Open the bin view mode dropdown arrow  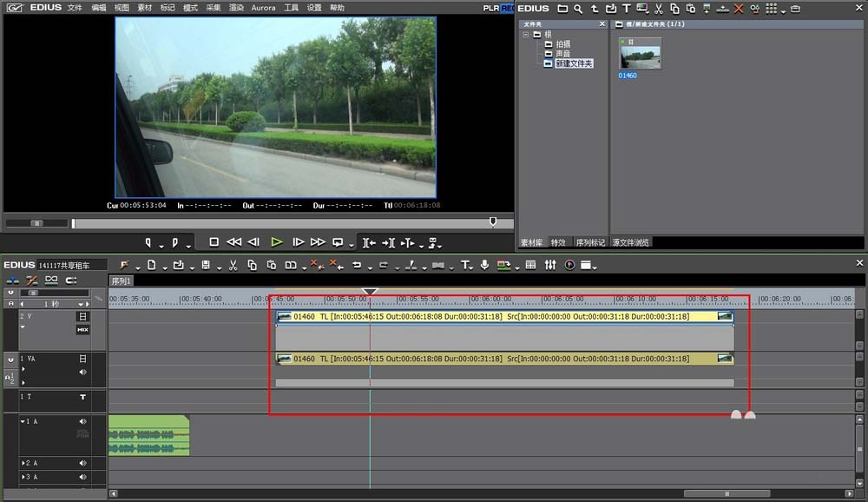coord(785,10)
